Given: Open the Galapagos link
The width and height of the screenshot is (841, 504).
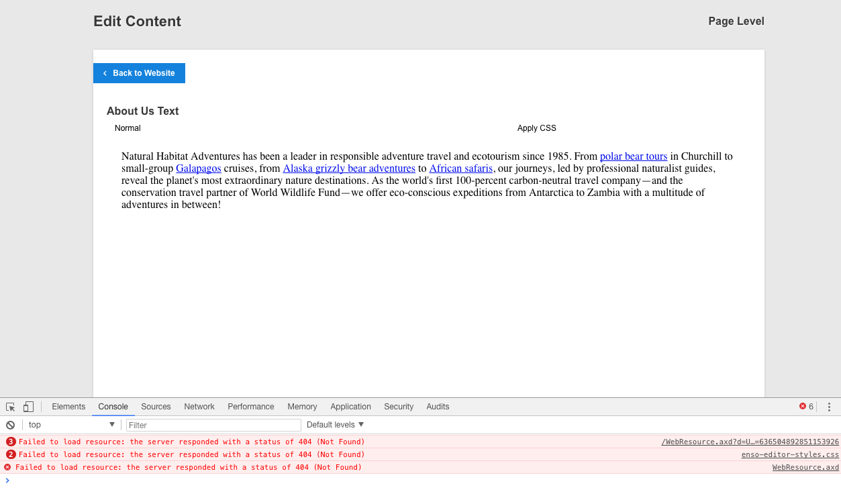Looking at the screenshot, I should [x=199, y=168].
